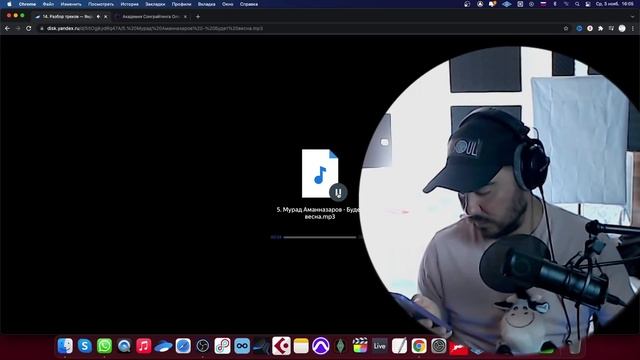Open the Chrome application menu
640x360 pixels.
pos(27,4)
